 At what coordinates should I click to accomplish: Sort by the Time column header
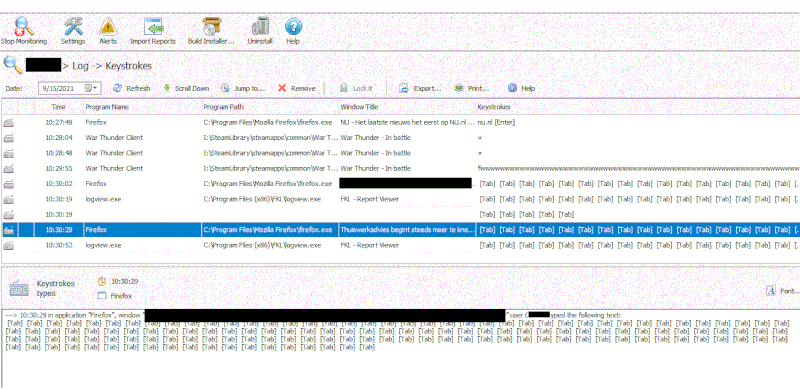click(x=58, y=107)
